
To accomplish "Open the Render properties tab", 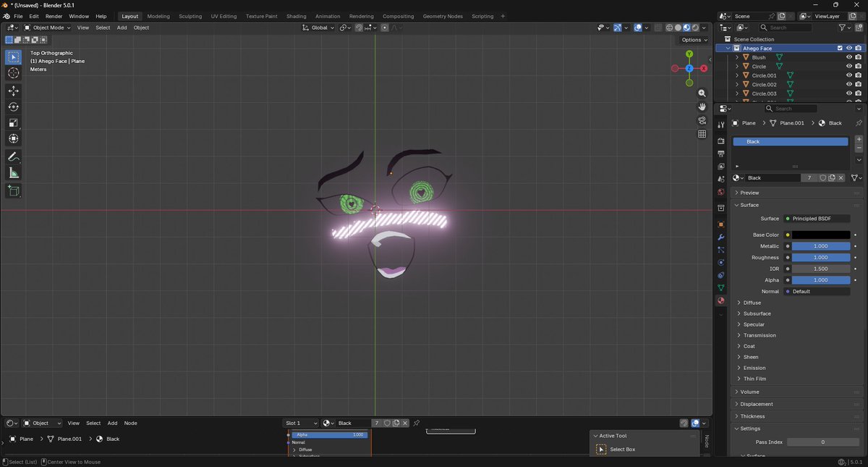I will click(x=720, y=141).
